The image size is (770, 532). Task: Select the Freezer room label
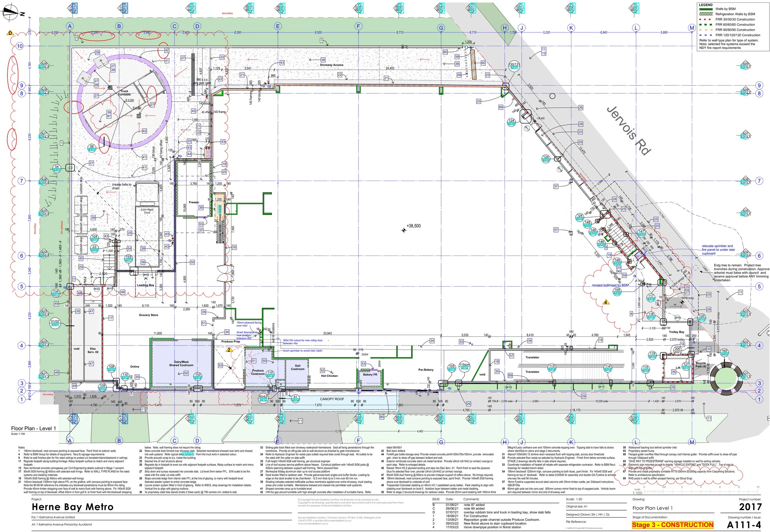(x=194, y=202)
